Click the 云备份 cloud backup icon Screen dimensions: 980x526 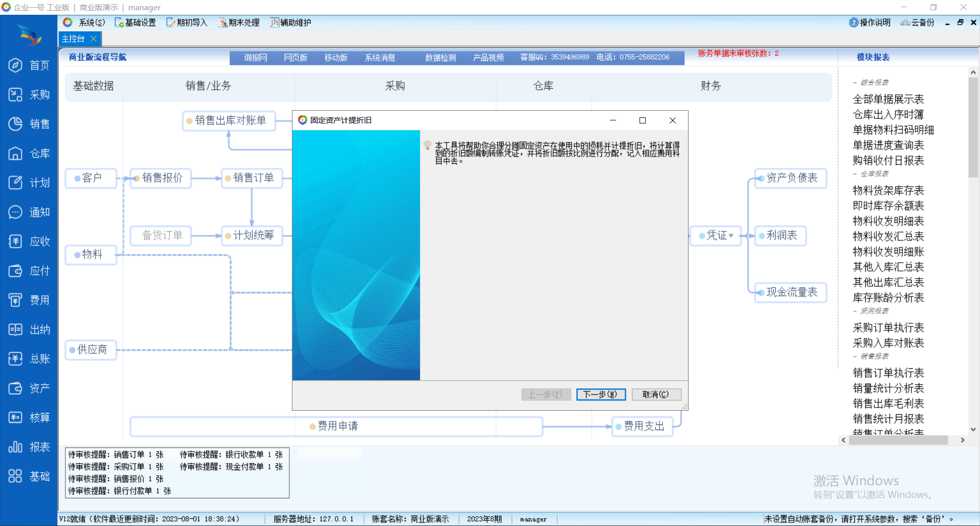[x=905, y=22]
